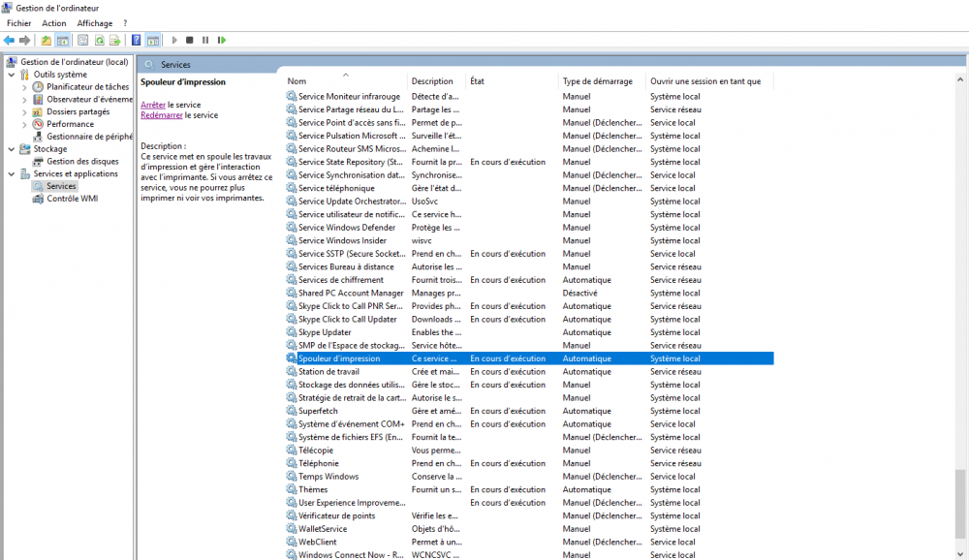The width and height of the screenshot is (969, 560).
Task: Open Help via the blue question-mark icon
Action: pos(136,40)
